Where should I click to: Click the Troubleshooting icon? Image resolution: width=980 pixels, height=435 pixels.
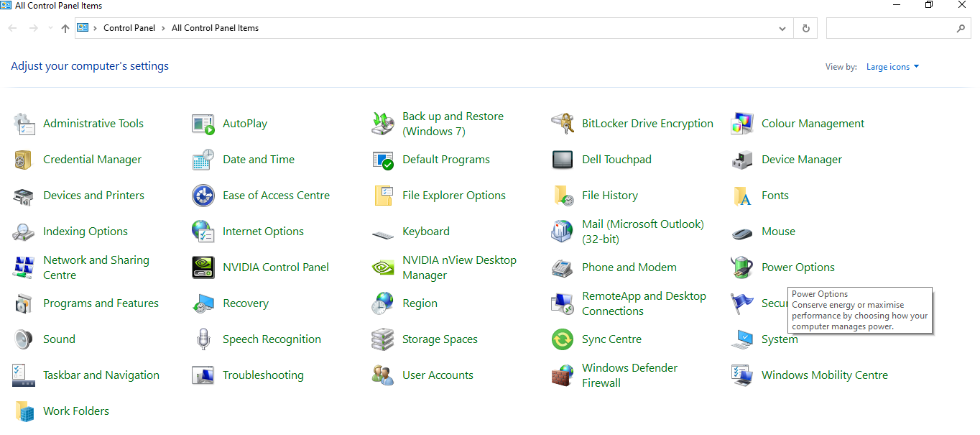coord(203,375)
